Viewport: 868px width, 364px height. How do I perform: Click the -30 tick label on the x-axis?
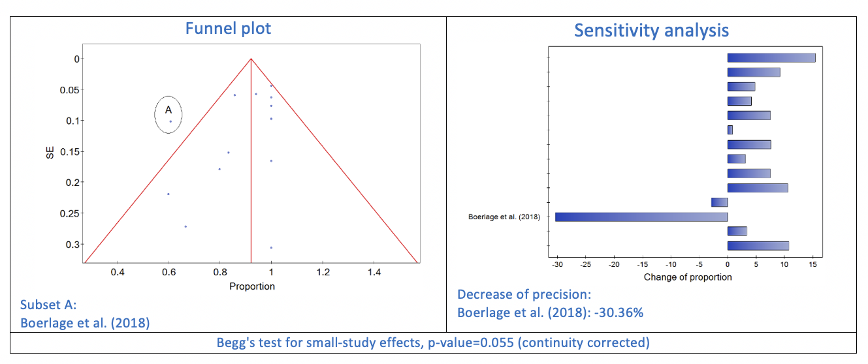click(x=556, y=265)
